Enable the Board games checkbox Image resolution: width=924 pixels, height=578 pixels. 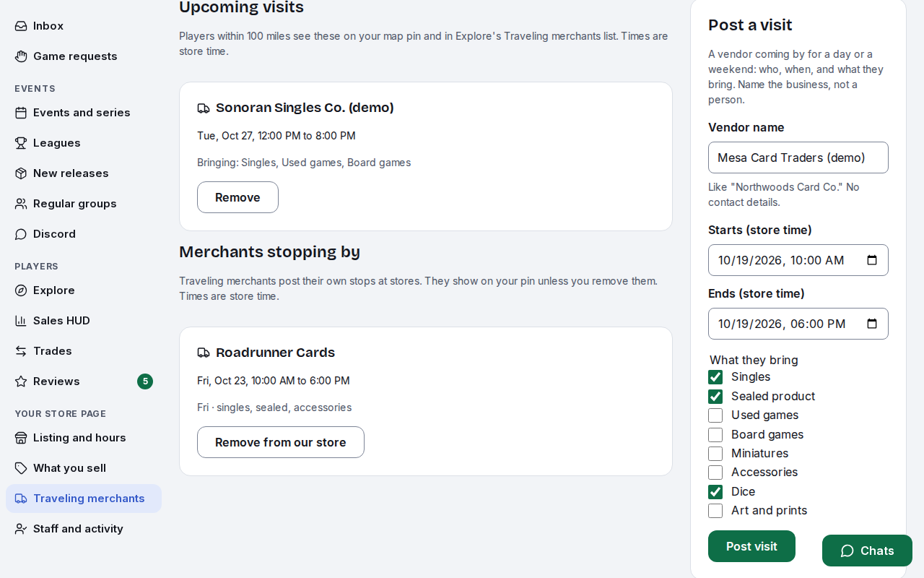click(x=715, y=435)
